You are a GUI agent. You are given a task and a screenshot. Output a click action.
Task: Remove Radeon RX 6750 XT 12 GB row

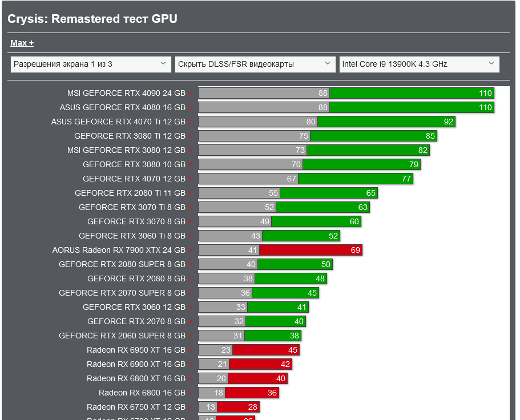pos(190,407)
